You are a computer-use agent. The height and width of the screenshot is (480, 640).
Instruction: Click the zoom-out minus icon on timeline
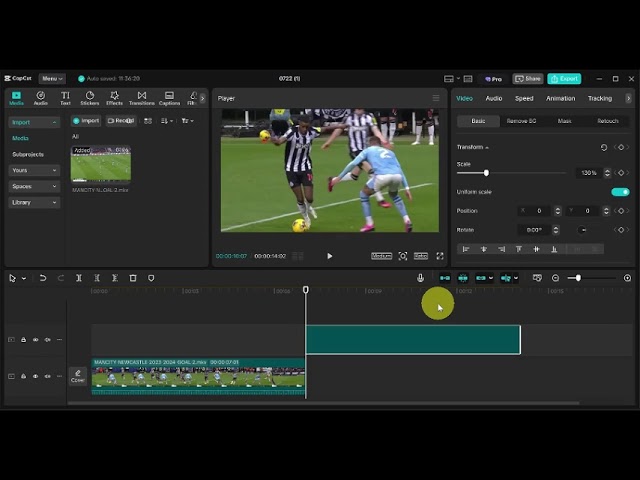click(556, 278)
